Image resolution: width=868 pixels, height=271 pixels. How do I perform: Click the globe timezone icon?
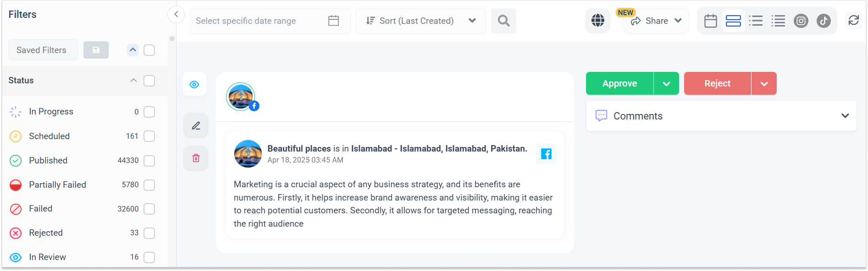pos(597,21)
